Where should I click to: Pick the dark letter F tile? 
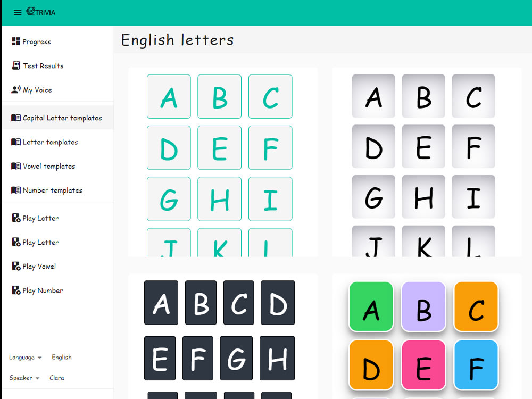(x=198, y=358)
